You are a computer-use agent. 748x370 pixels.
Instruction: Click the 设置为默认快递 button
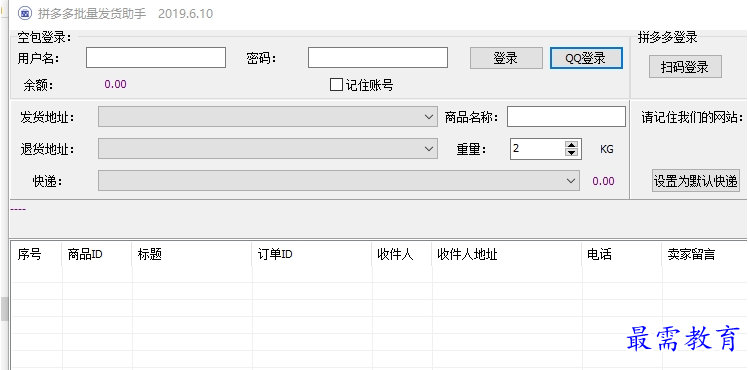click(x=696, y=181)
